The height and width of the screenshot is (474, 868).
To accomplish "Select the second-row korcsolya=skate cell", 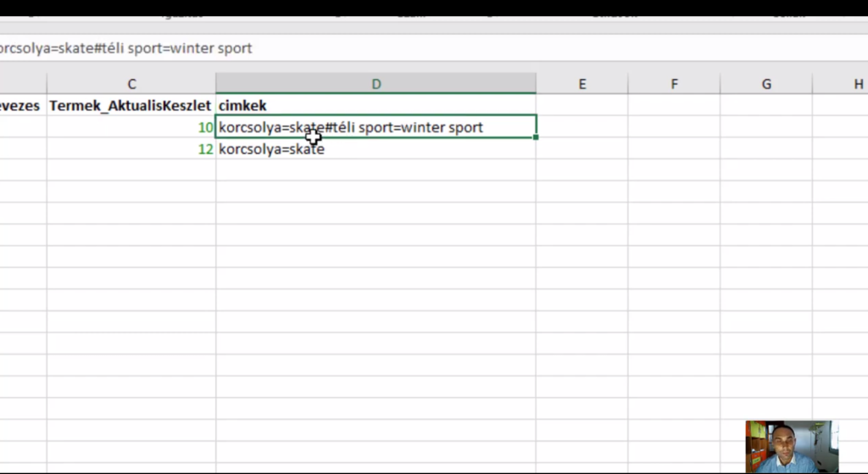I will coord(376,149).
